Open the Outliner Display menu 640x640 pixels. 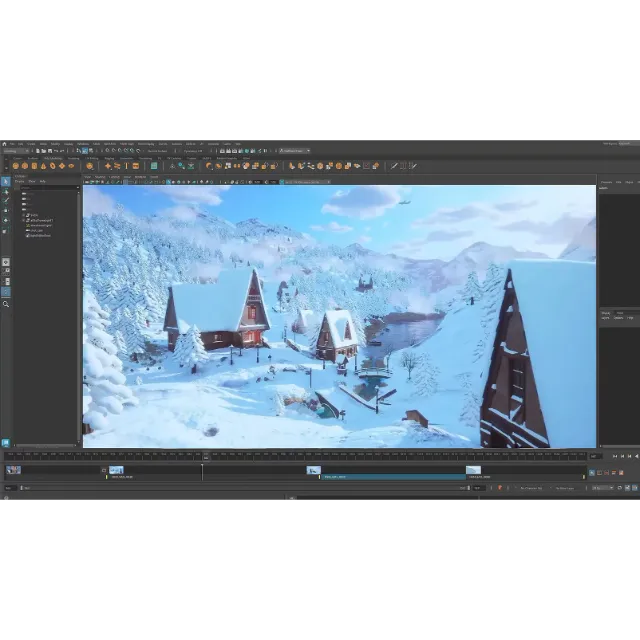pyautogui.click(x=19, y=181)
